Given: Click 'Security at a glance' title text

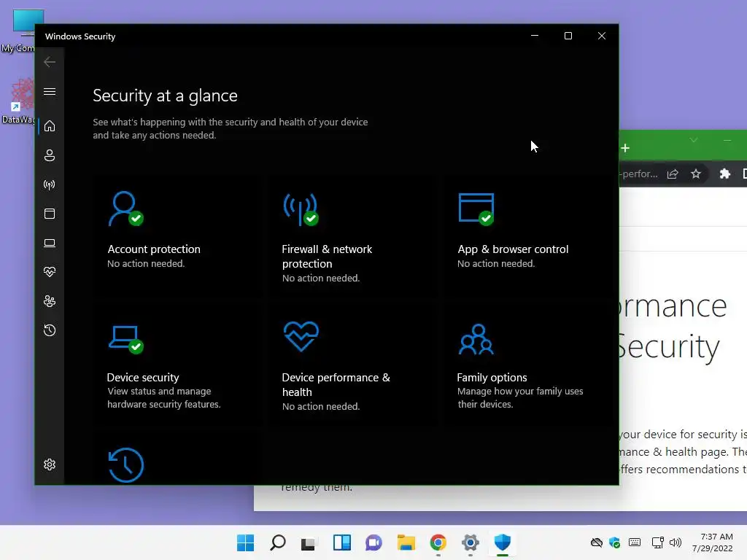Looking at the screenshot, I should pyautogui.click(x=165, y=96).
